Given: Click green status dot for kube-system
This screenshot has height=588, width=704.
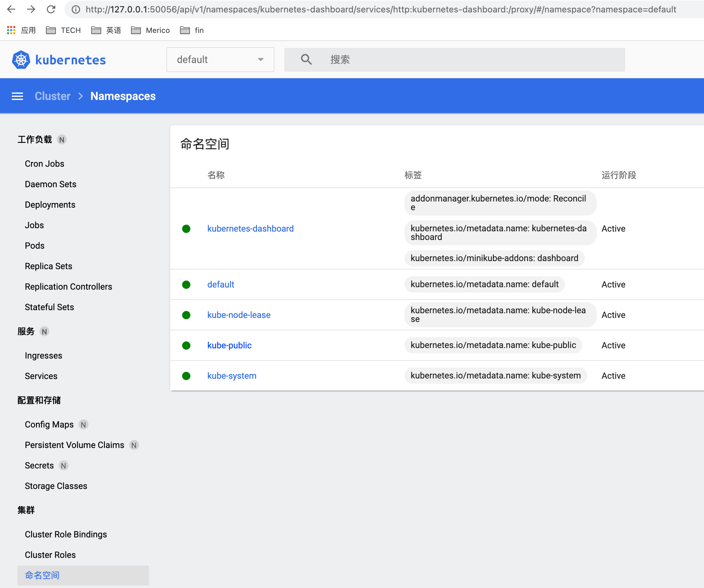Looking at the screenshot, I should coord(186,376).
